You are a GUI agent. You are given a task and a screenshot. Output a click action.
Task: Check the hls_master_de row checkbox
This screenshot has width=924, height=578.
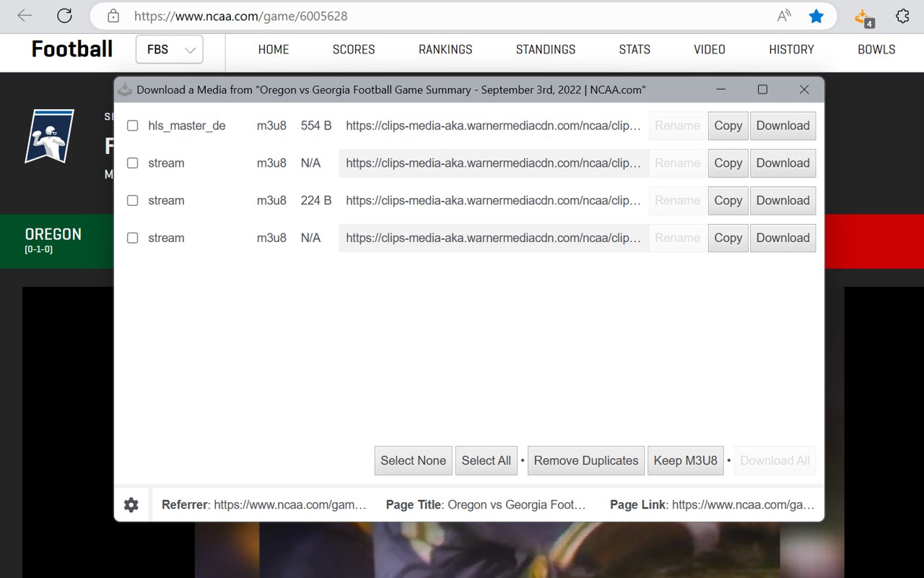[x=133, y=126]
